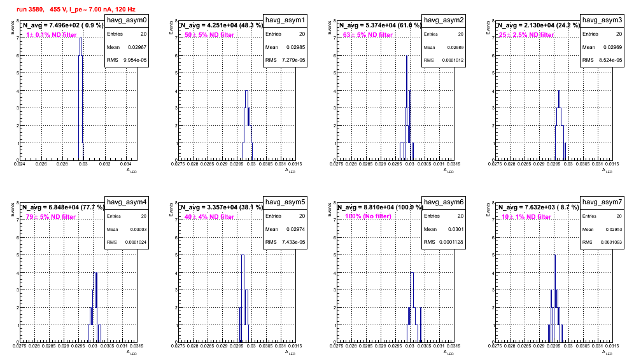
Task: Click Mean 0.02989 in havg_asym2 stats
Action: (444, 47)
